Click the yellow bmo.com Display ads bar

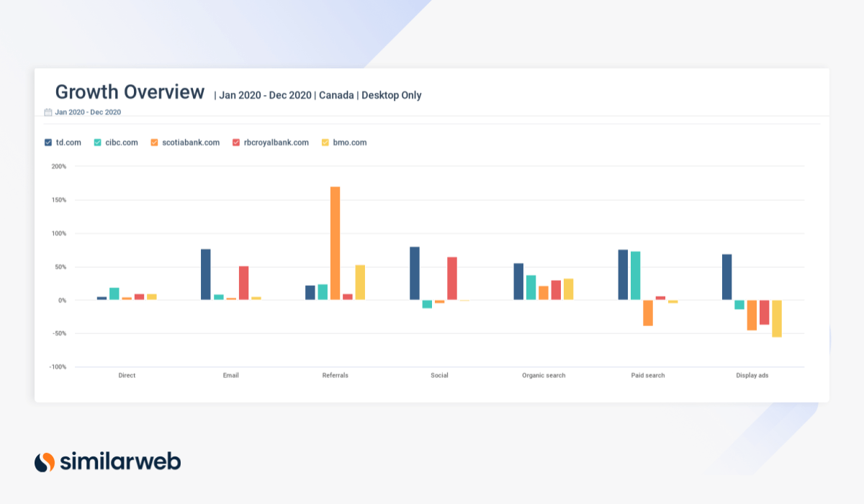[x=777, y=318]
